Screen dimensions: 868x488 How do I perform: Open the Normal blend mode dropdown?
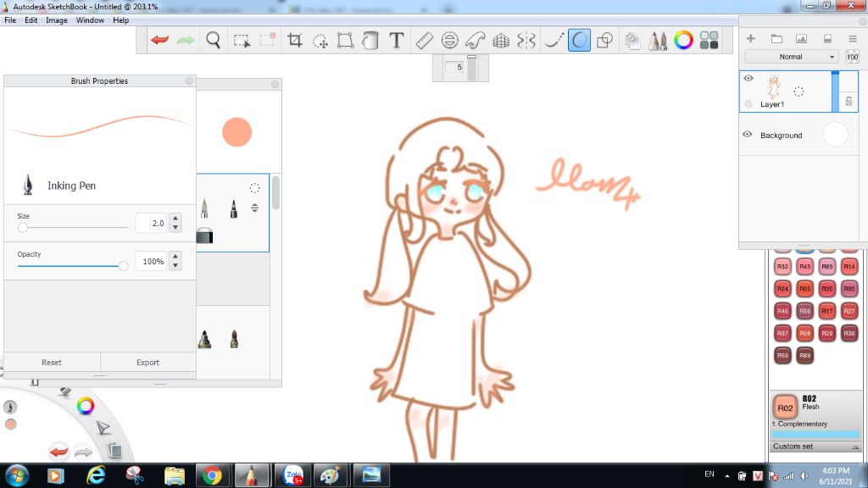tap(791, 57)
